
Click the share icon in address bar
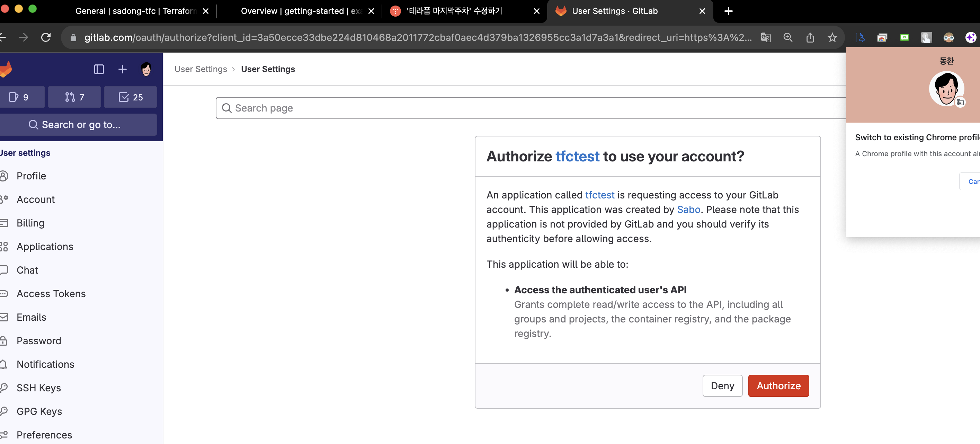(810, 37)
